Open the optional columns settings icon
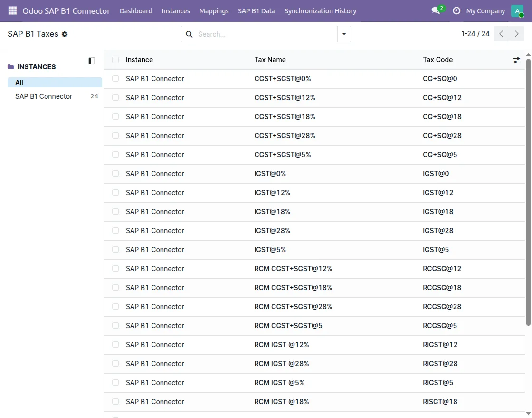 click(516, 60)
